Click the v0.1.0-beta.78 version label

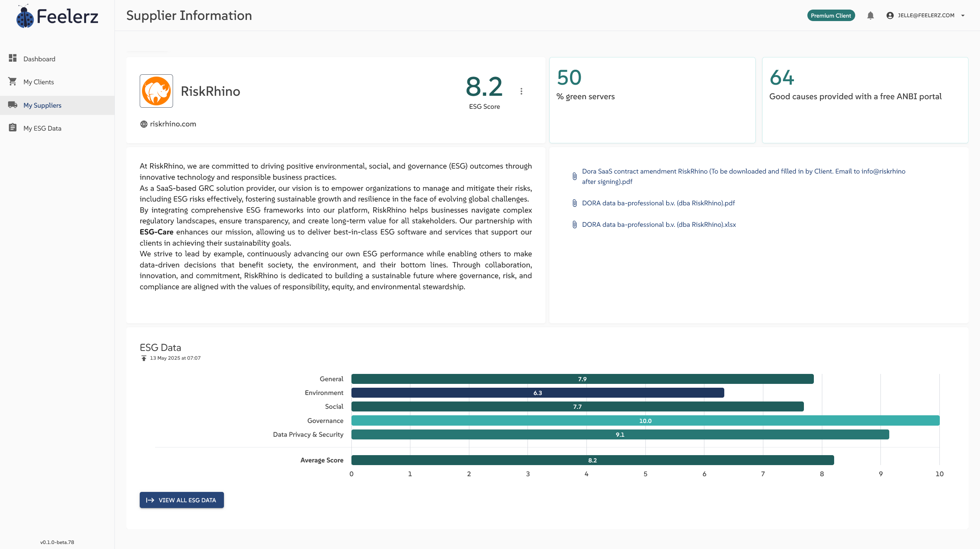pyautogui.click(x=57, y=542)
